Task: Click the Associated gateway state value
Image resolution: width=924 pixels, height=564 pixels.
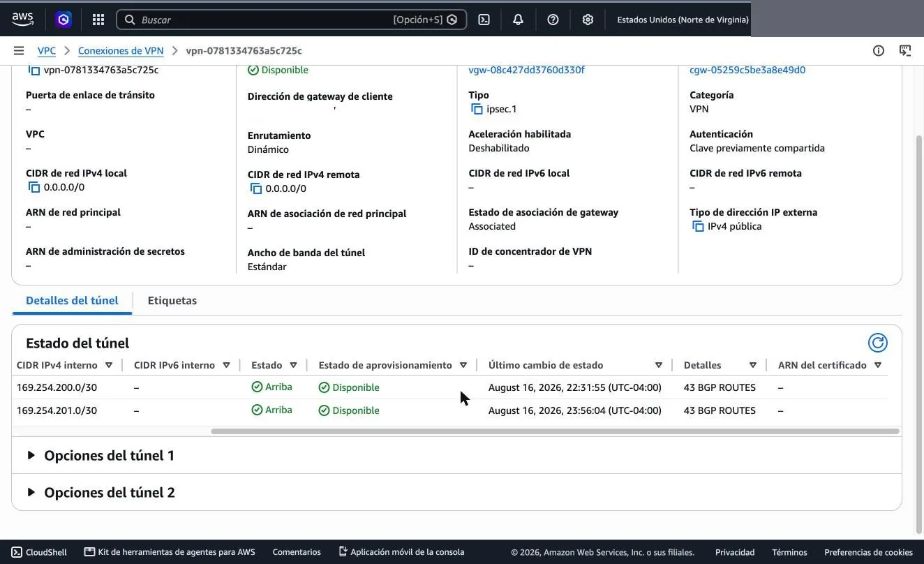Action: pos(492,226)
